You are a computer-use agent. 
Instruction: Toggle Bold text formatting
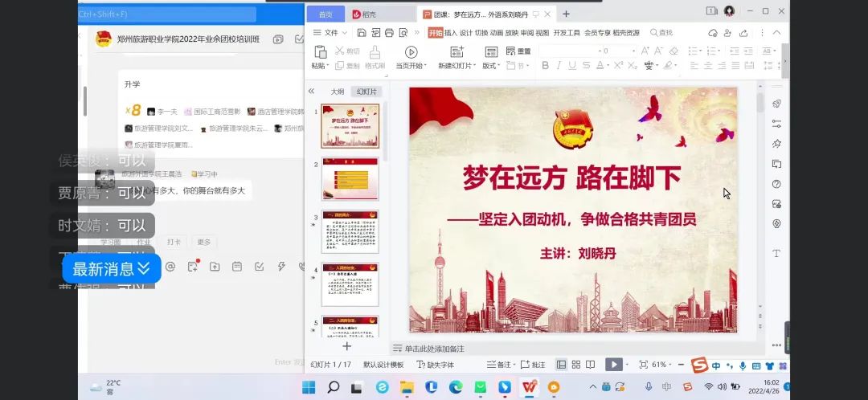(546, 66)
